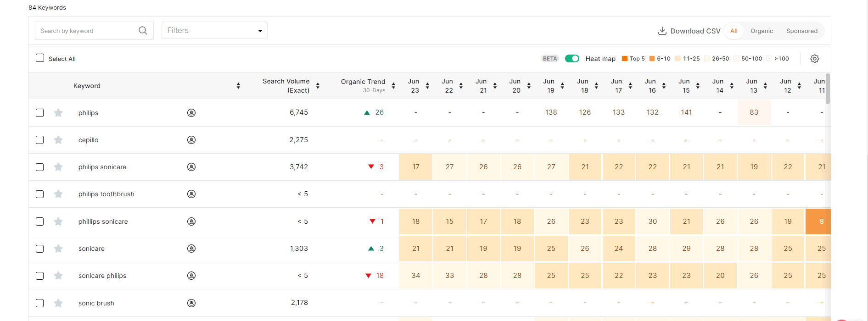Star the philips keyword
This screenshot has height=321, width=868.
58,113
